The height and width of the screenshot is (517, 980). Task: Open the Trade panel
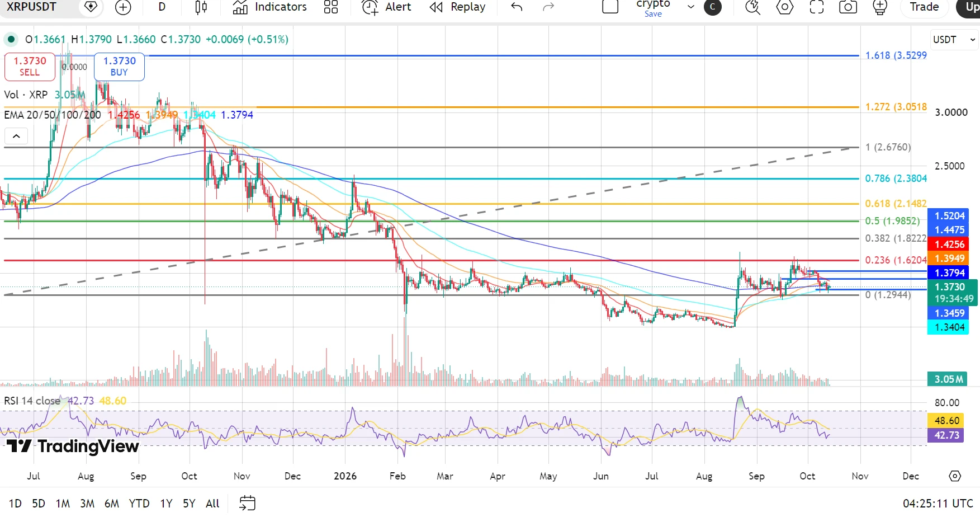[924, 7]
